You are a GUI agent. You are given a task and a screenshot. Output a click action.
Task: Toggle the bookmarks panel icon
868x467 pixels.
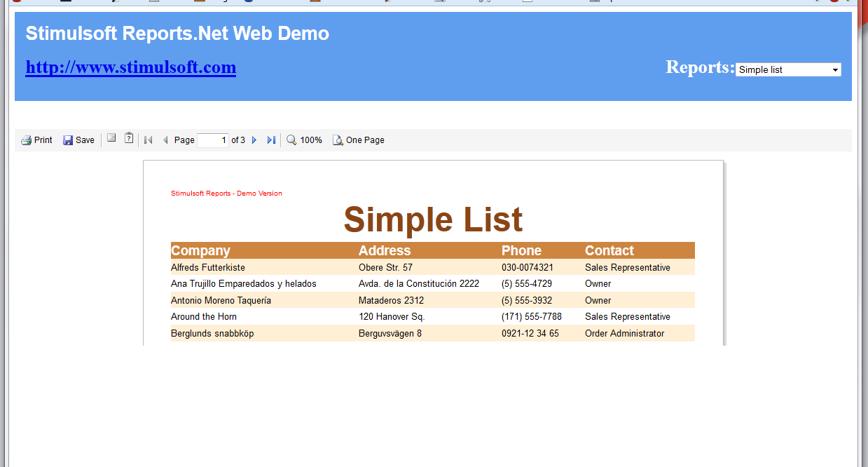[x=111, y=138]
